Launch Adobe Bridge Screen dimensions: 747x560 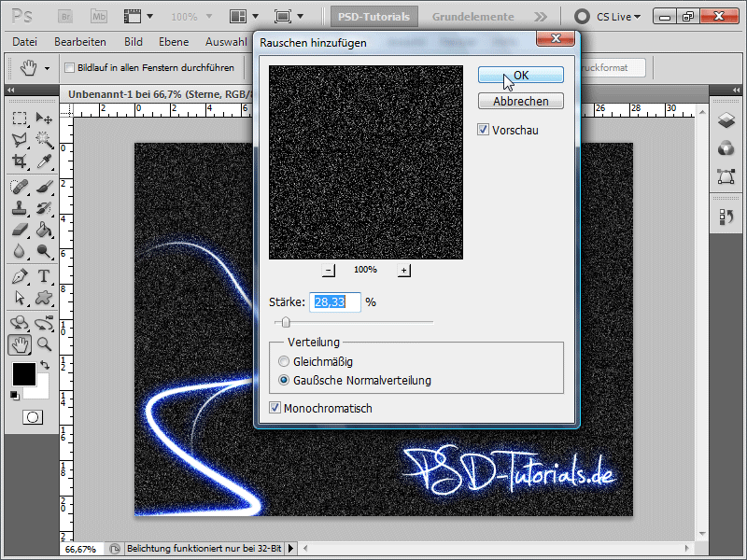click(x=65, y=17)
